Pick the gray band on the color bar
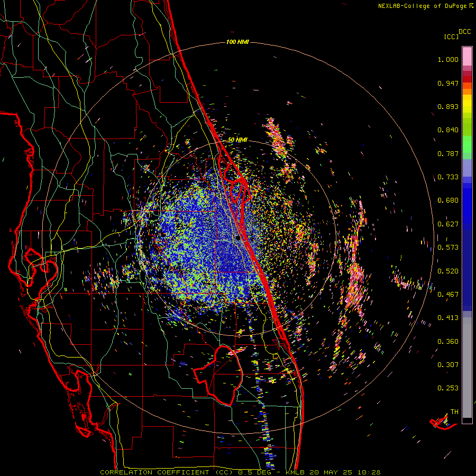This screenshot has height=476, width=476. pos(467,368)
